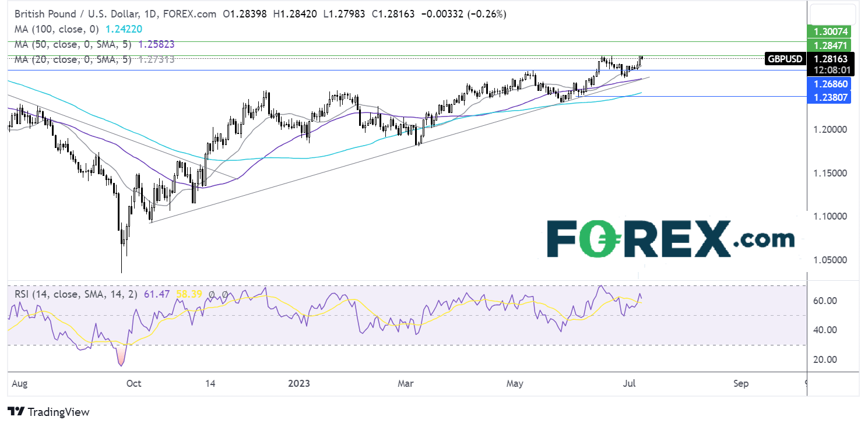Viewport: 868px width, 427px height.
Task: Click the May label on time axis
Action: pyautogui.click(x=515, y=384)
